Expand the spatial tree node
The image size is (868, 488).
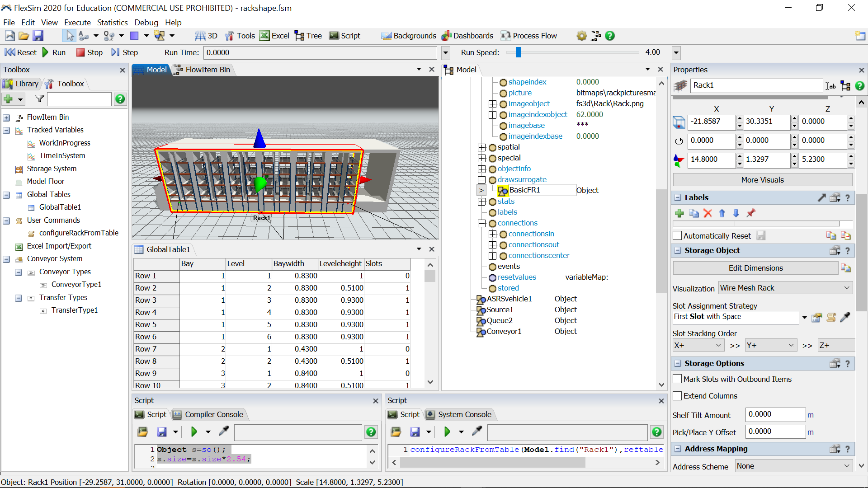pos(481,147)
